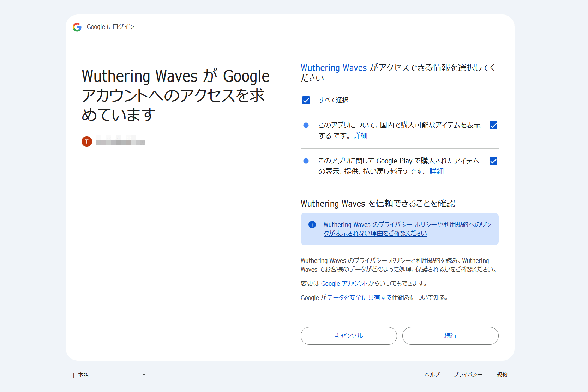The height and width of the screenshot is (392, 588).
Task: Click blue bullet beside domestic items permission
Action: [x=306, y=125]
